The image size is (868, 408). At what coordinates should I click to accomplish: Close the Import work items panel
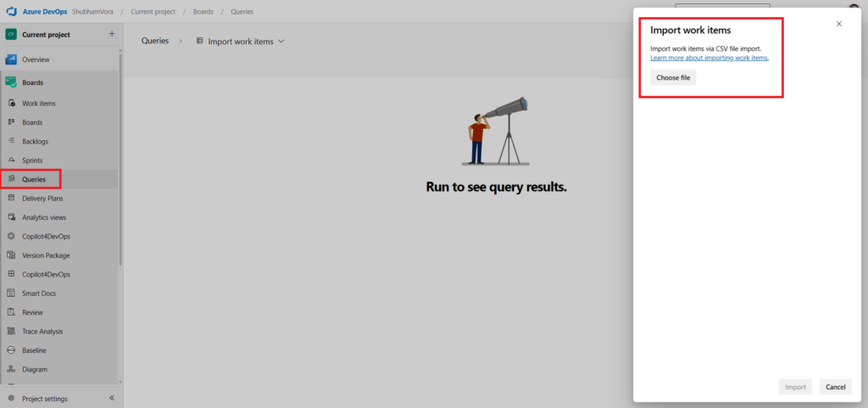(x=839, y=23)
